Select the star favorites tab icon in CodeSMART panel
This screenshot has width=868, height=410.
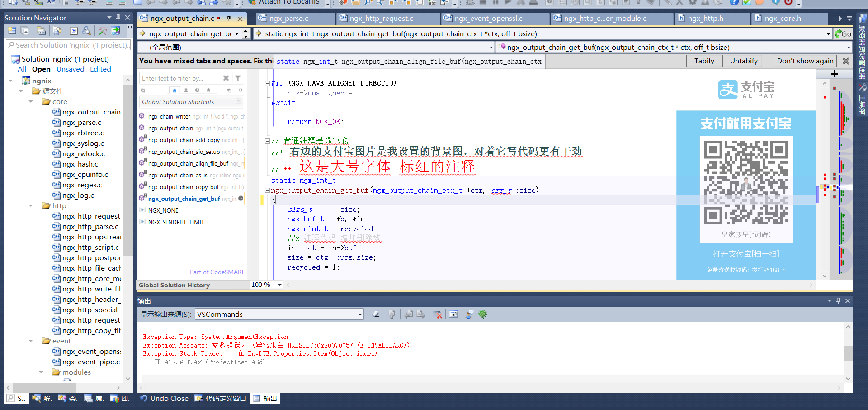(x=208, y=91)
